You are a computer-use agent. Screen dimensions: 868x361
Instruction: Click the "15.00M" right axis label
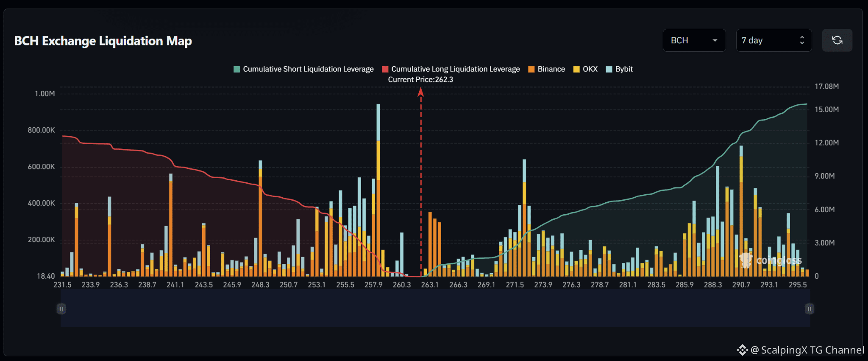(827, 109)
